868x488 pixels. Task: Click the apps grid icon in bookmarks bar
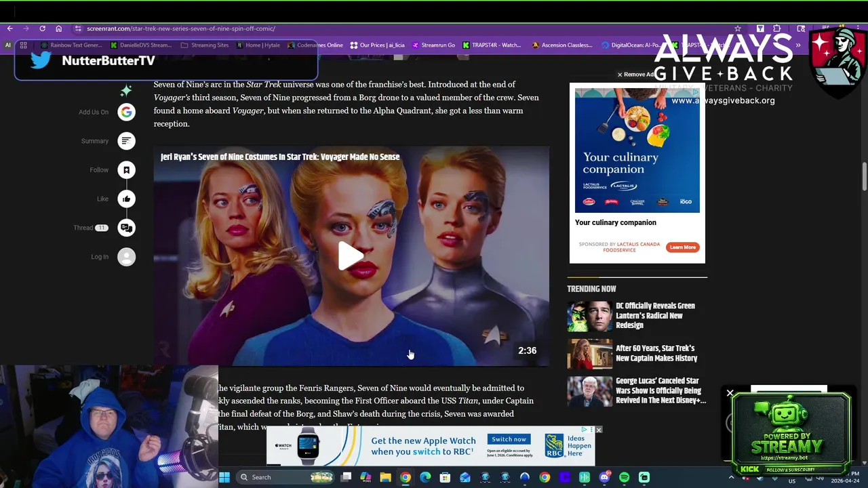point(23,45)
